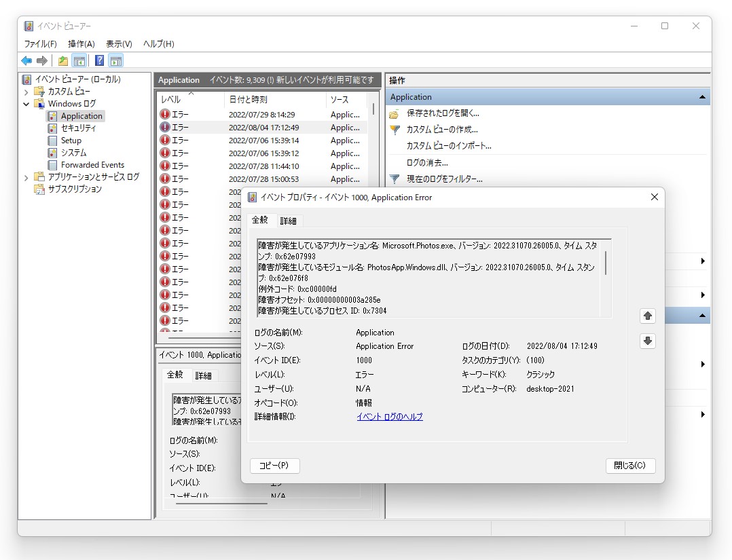Select the error event dated 2022/08/04 17:12:49
Viewport: 732px width, 560px height.
coord(262,128)
